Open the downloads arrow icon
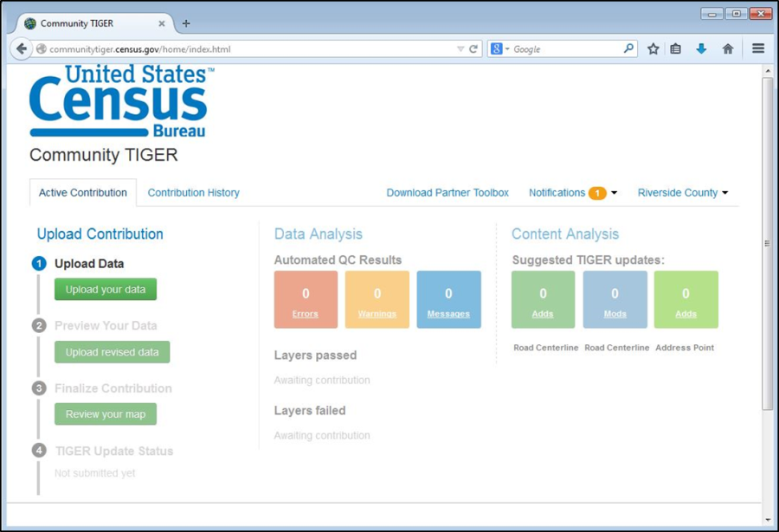The height and width of the screenshot is (532, 779). 701,48
